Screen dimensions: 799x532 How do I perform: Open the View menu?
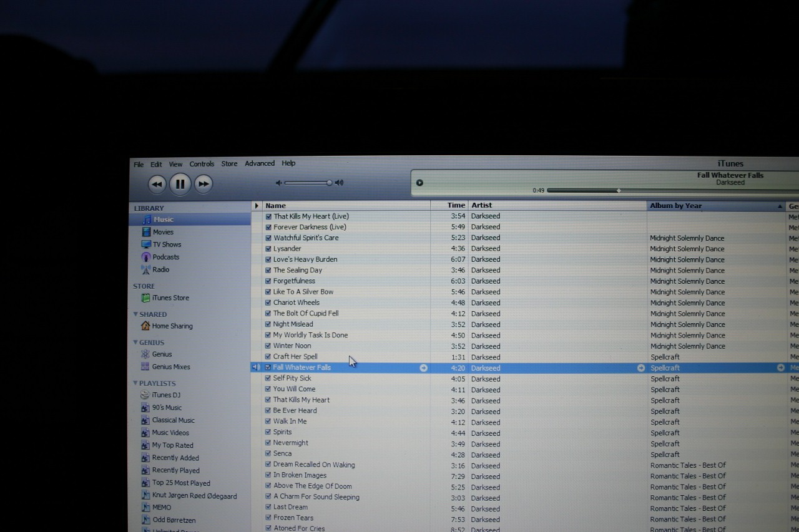coord(175,165)
